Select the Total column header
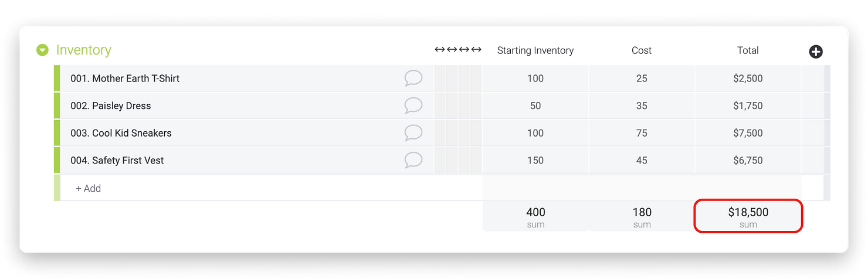Viewport: 868px width, 279px height. click(x=748, y=50)
